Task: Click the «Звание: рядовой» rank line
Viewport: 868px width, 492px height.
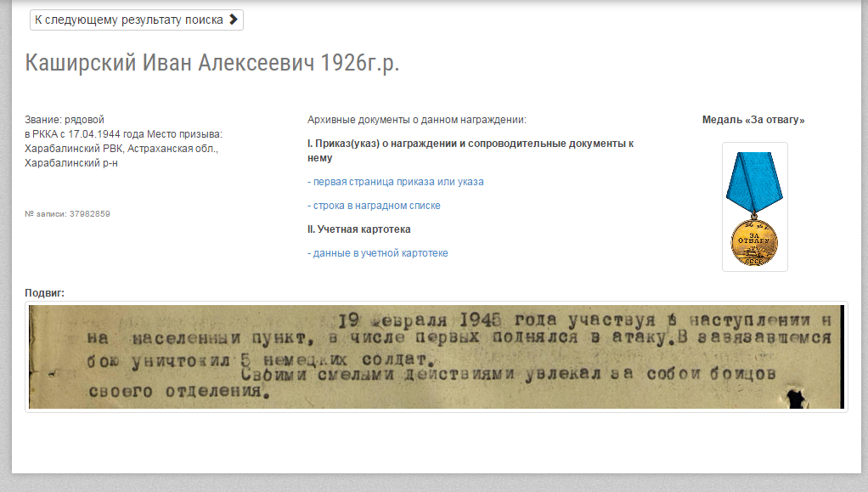Action: 65,120
